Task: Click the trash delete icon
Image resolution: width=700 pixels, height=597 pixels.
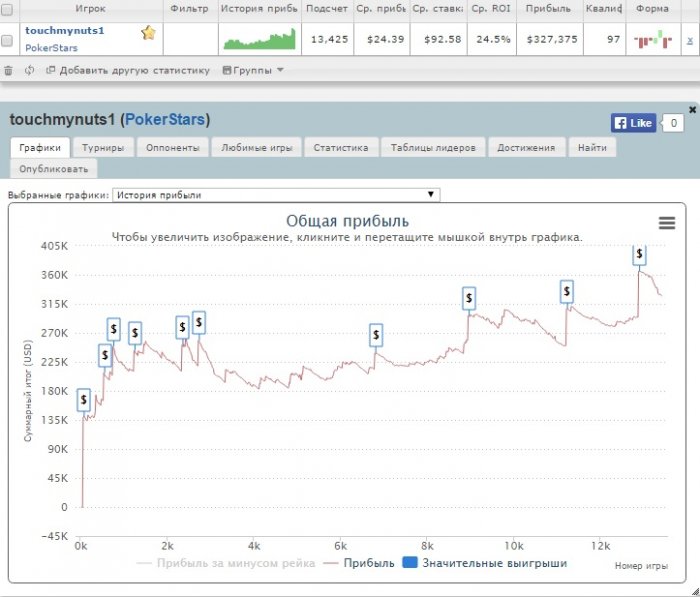Action: 9,71
